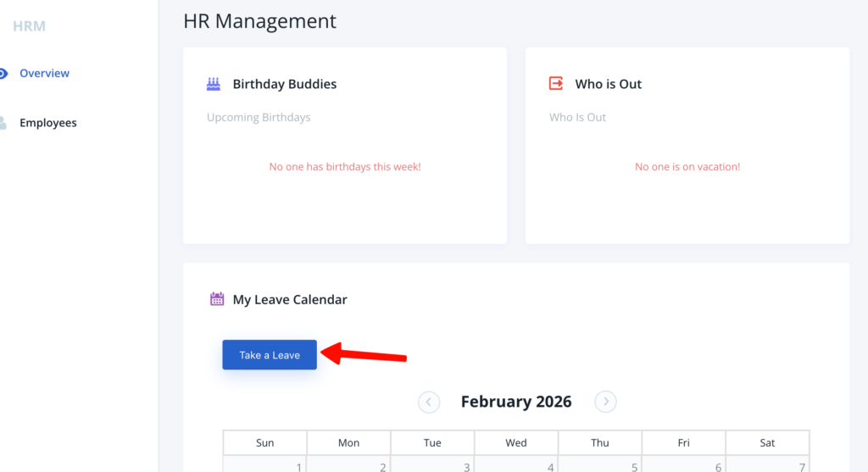The width and height of the screenshot is (868, 472).
Task: Click the My Leave Calendar icon
Action: 217,299
